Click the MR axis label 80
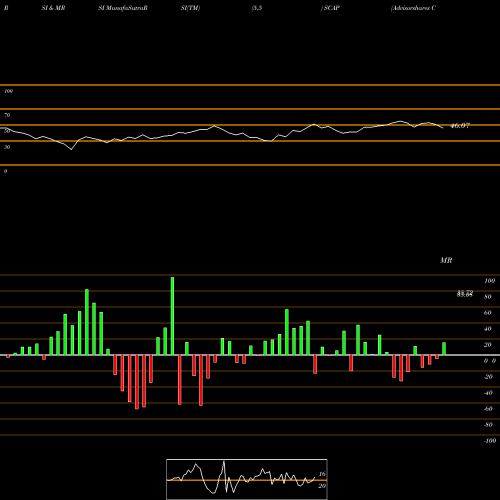Screen dimensions: 500x500 488,297
